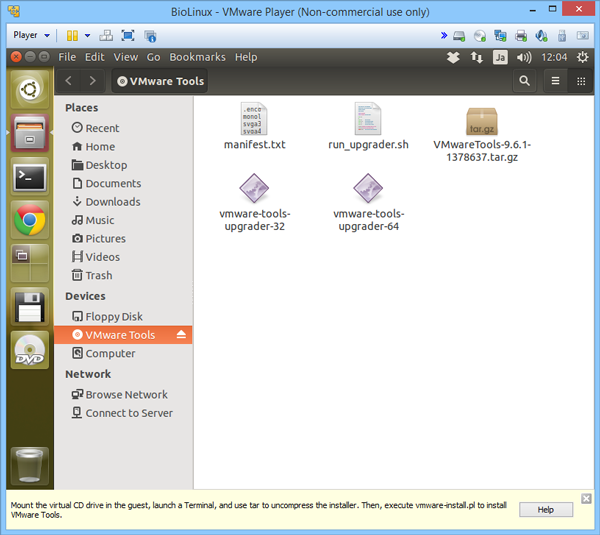The image size is (600, 535).
Task: Click the USB device icon in VMware toolbar
Action: [x=562, y=36]
